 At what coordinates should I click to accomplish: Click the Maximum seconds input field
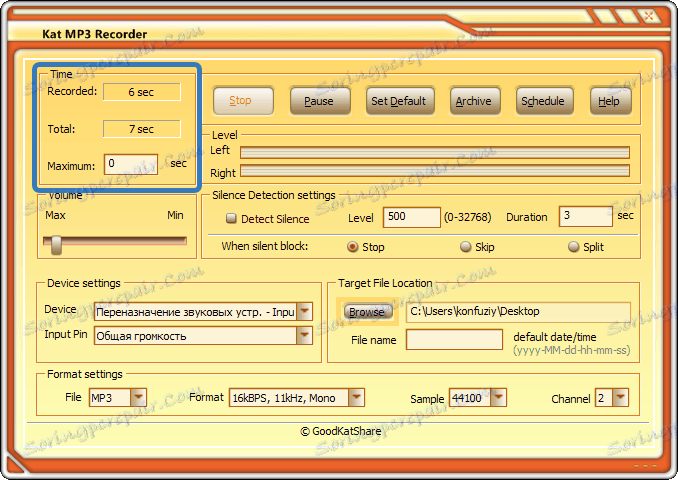pos(131,164)
